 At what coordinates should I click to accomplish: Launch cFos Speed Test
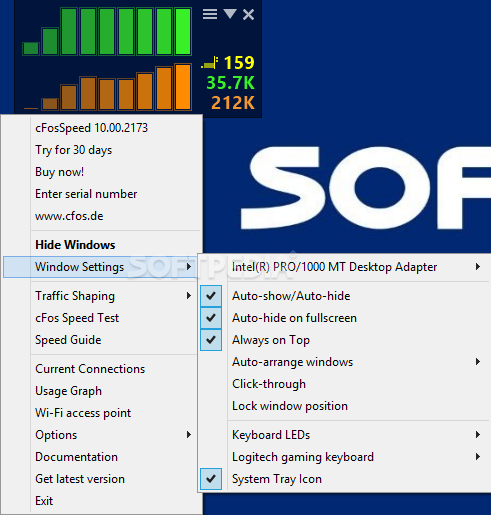[x=77, y=318]
